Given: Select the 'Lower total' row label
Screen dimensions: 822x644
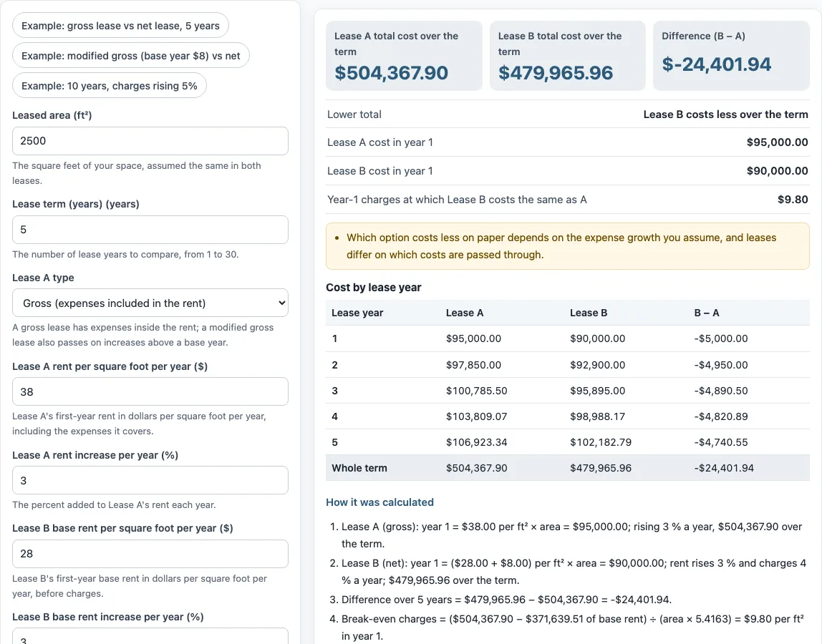Looking at the screenshot, I should point(354,114).
